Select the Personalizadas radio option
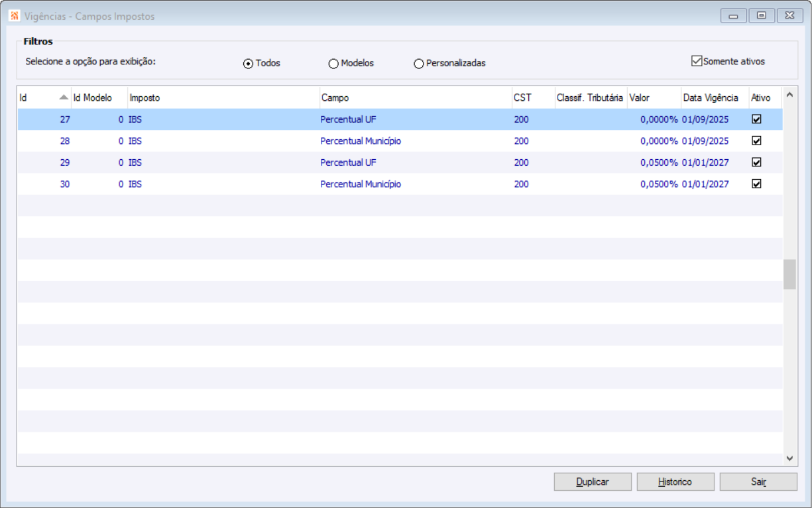Screen dimensions: 812x508 click(449, 64)
